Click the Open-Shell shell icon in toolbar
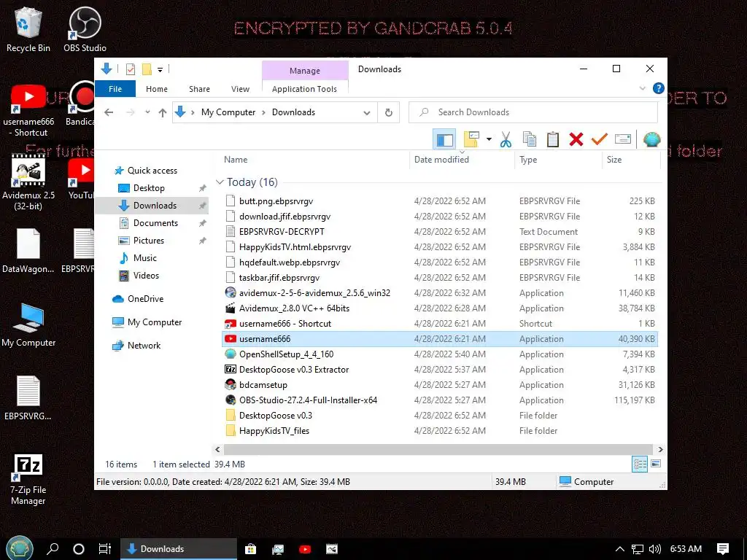Image resolution: width=747 pixels, height=560 pixels. (x=651, y=139)
